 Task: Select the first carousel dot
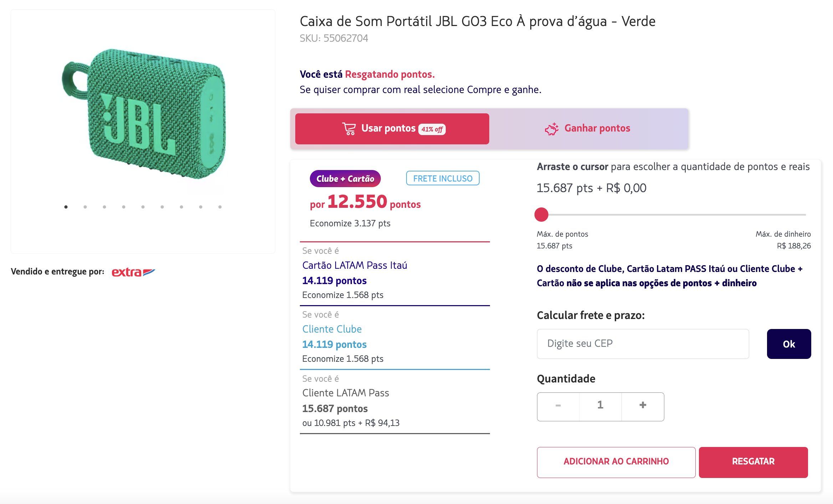coord(66,207)
